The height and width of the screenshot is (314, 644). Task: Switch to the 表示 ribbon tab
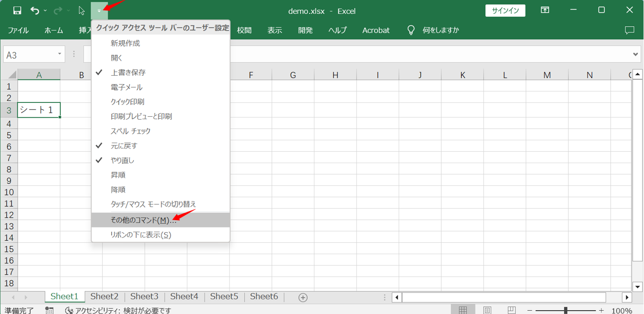[x=275, y=30]
